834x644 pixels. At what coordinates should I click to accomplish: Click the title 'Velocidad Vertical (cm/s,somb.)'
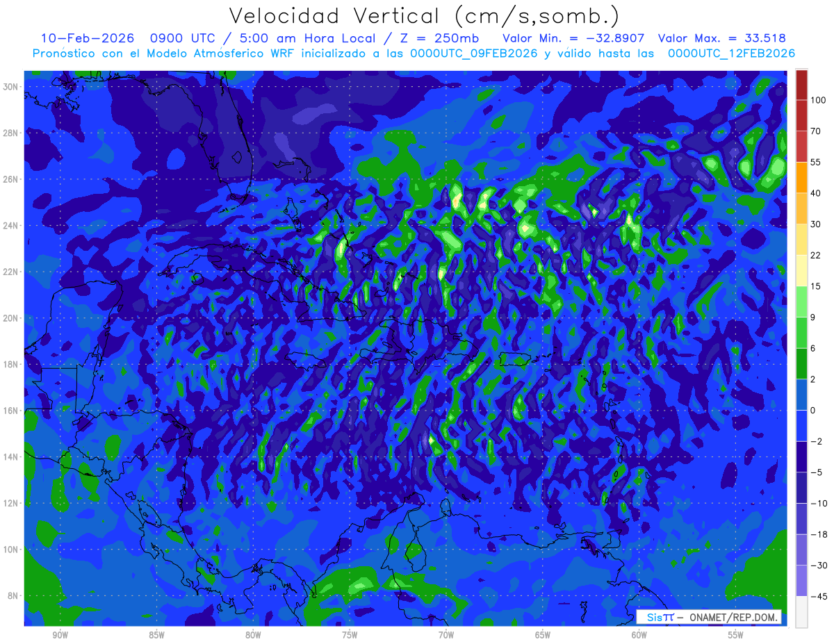[423, 16]
